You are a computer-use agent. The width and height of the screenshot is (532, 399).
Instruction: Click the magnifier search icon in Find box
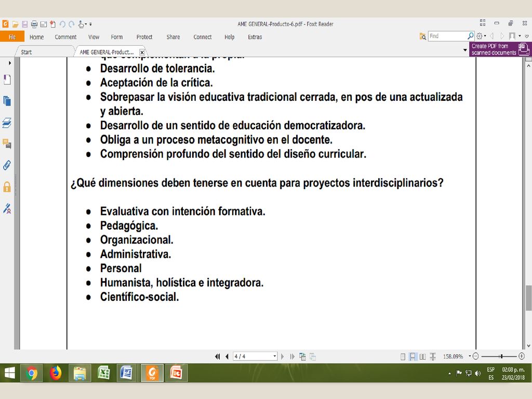471,36
